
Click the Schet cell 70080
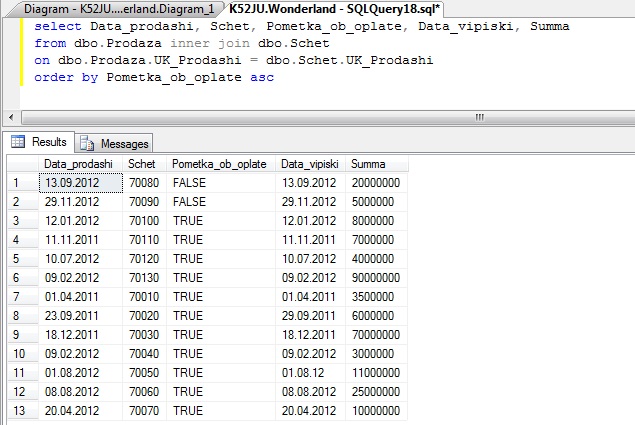144,183
